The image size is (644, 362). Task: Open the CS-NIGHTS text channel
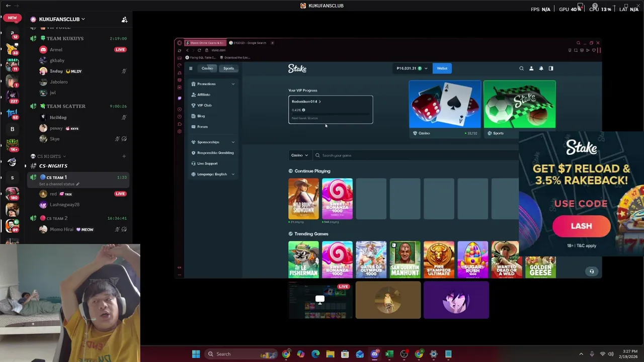53,166
